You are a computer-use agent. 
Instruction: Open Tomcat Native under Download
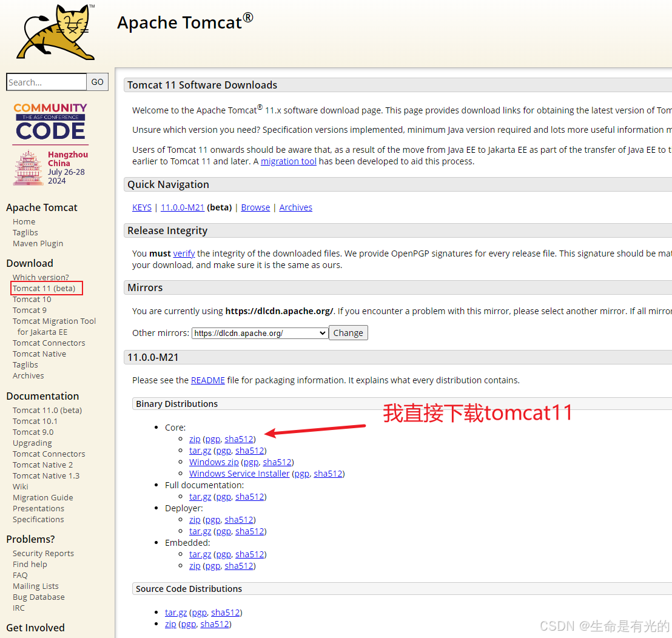click(39, 354)
